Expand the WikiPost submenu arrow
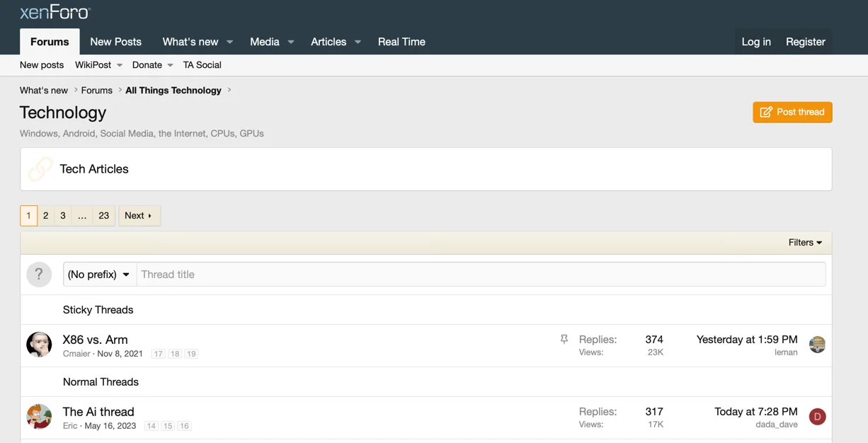 [120, 65]
